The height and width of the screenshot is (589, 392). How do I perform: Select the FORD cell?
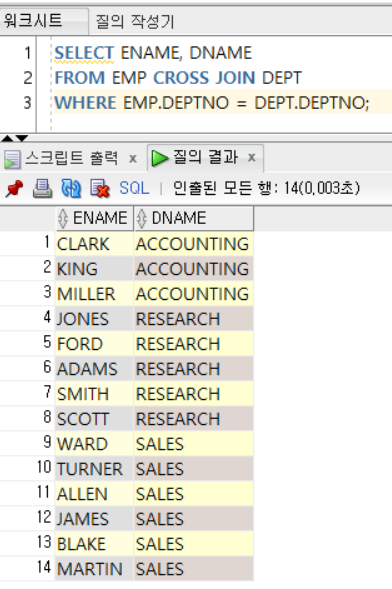[94, 344]
